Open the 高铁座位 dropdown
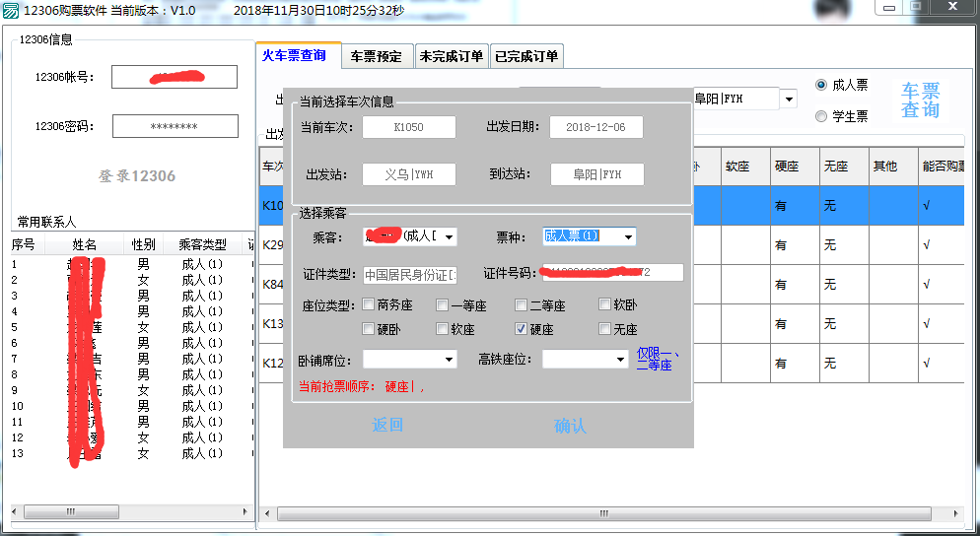 point(620,360)
